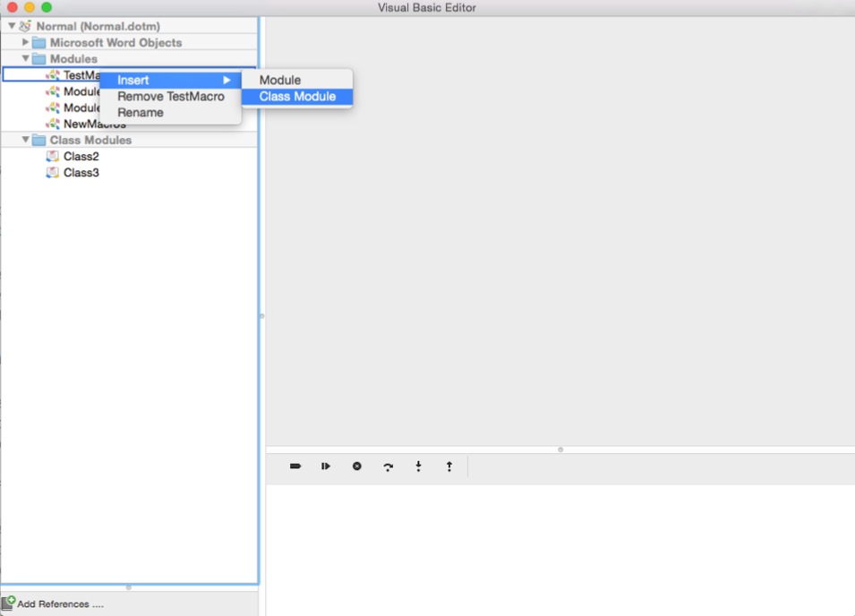The image size is (855, 616).
Task: Select the Modules folder label
Action: point(73,59)
